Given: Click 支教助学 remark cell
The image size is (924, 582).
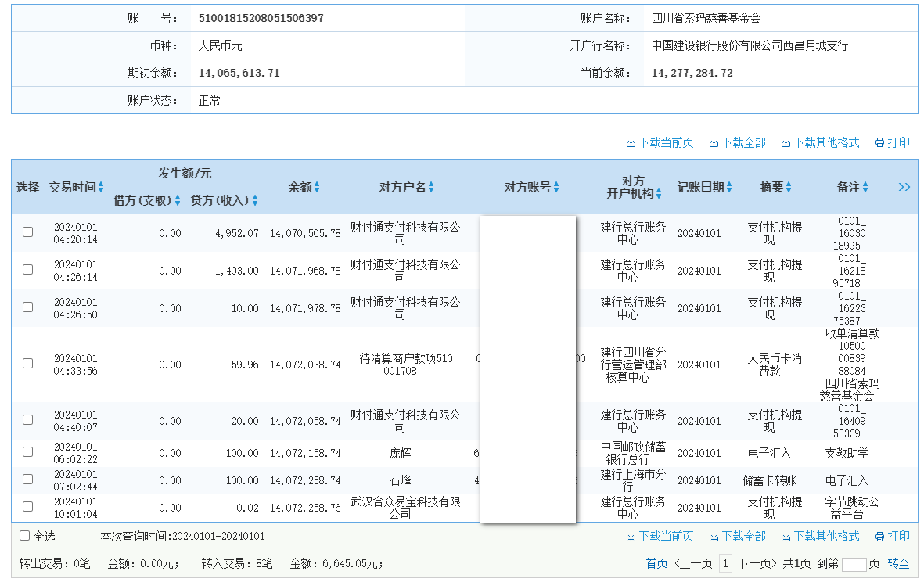Looking at the screenshot, I should (847, 453).
